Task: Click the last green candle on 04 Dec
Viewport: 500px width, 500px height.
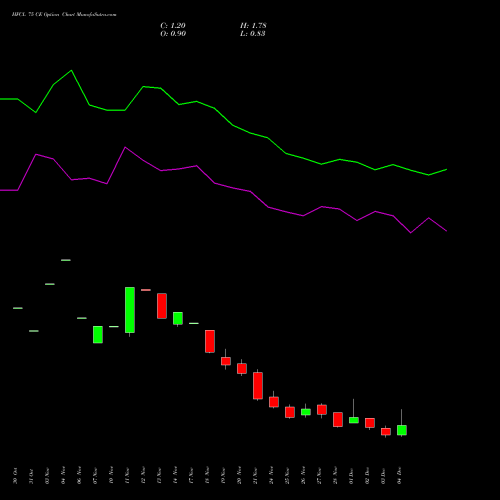Action: [x=402, y=430]
